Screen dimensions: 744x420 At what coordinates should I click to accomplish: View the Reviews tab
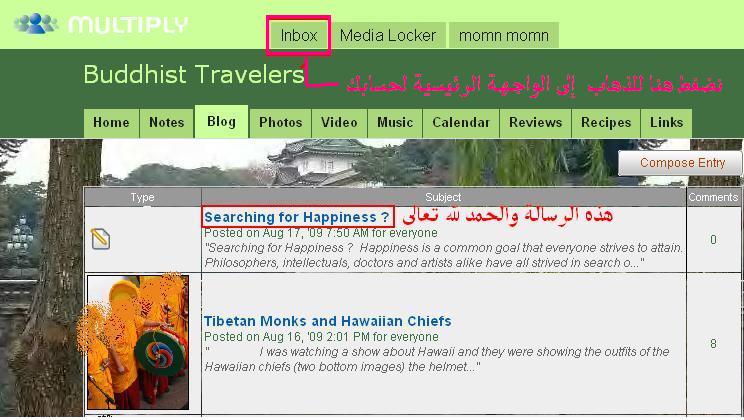point(535,123)
